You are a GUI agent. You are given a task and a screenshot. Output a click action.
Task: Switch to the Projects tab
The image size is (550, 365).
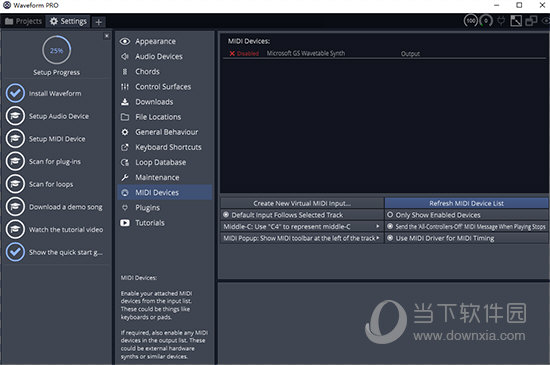[23, 21]
